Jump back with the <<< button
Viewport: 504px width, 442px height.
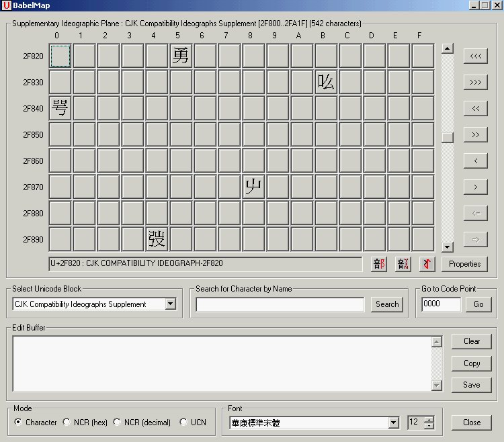(x=475, y=56)
